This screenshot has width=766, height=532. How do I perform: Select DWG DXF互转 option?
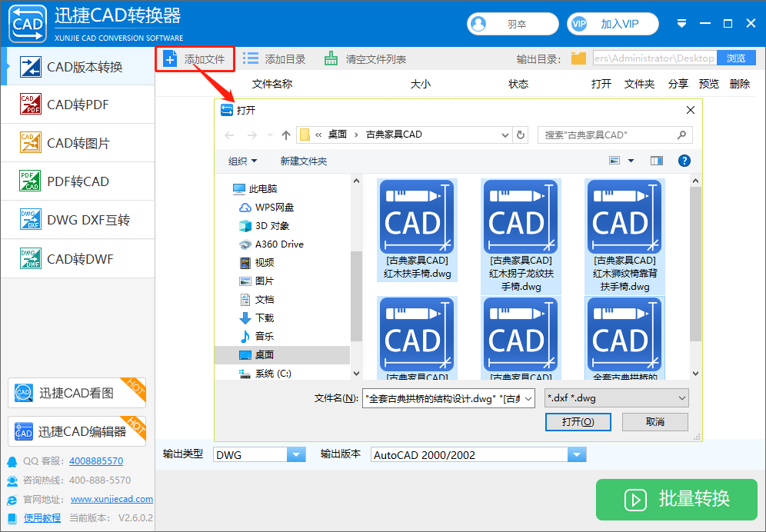tap(78, 220)
